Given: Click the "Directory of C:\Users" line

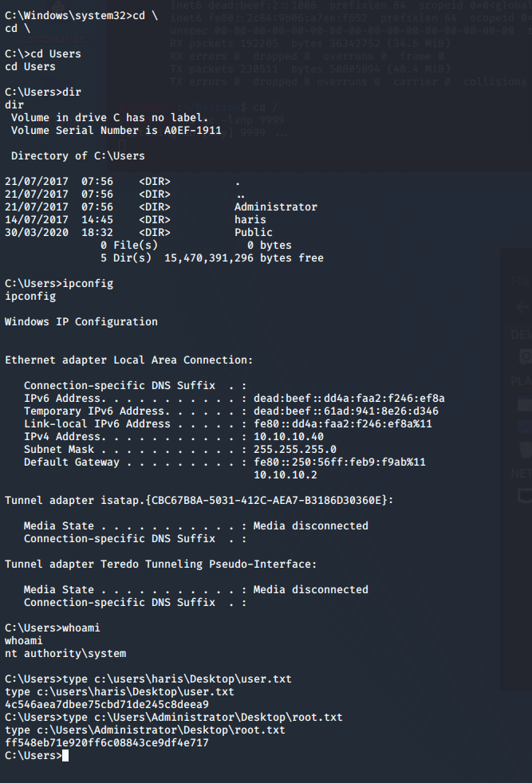Looking at the screenshot, I should 78,156.
